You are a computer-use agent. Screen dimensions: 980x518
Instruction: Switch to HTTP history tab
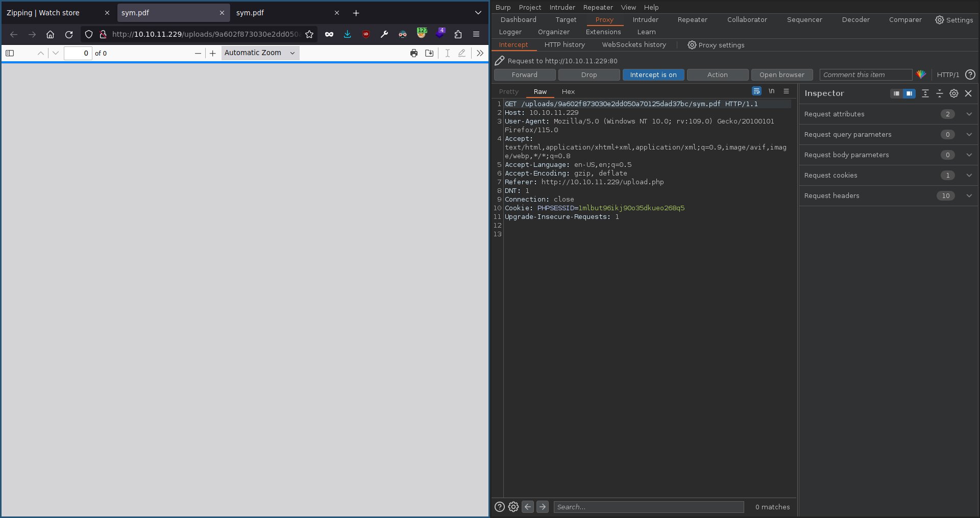[x=565, y=45]
